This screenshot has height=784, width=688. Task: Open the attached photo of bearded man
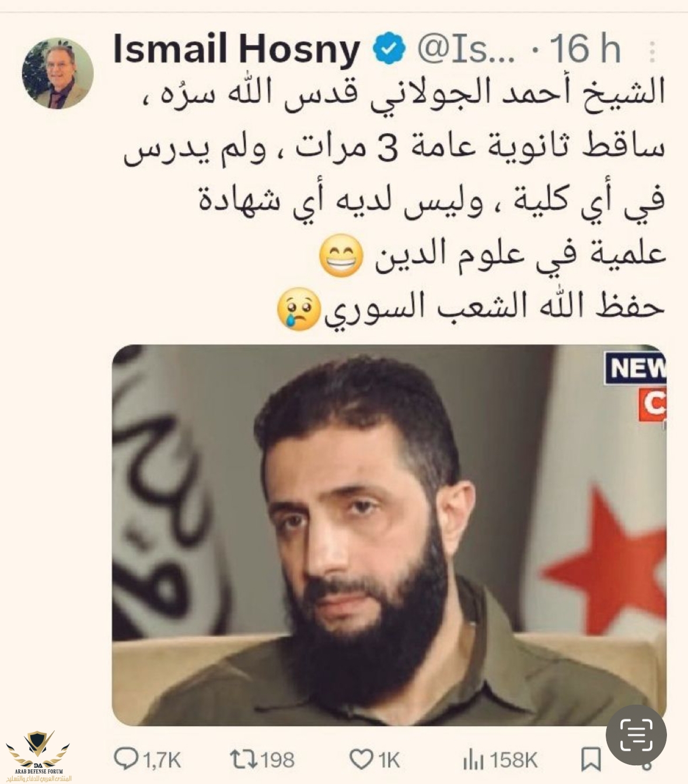tap(389, 535)
